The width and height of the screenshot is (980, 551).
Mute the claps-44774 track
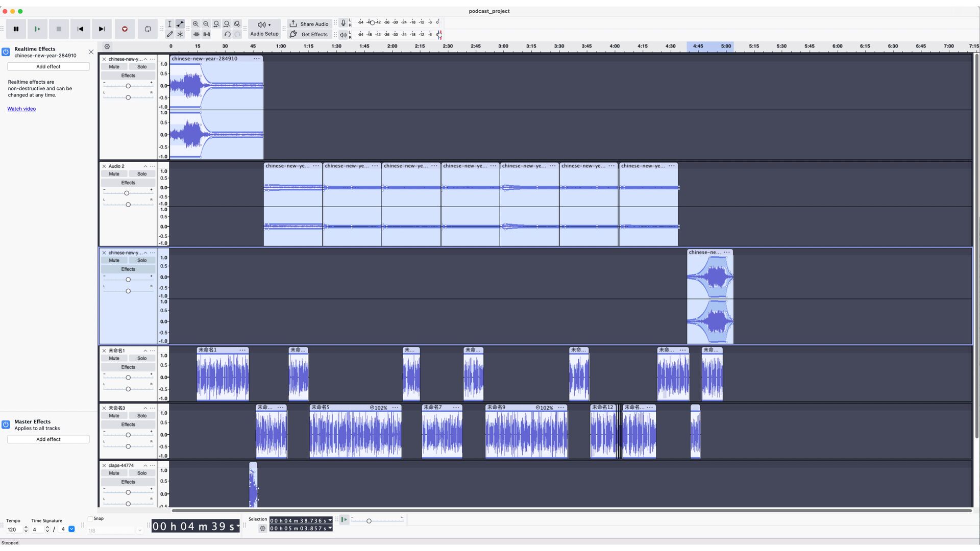click(x=114, y=473)
